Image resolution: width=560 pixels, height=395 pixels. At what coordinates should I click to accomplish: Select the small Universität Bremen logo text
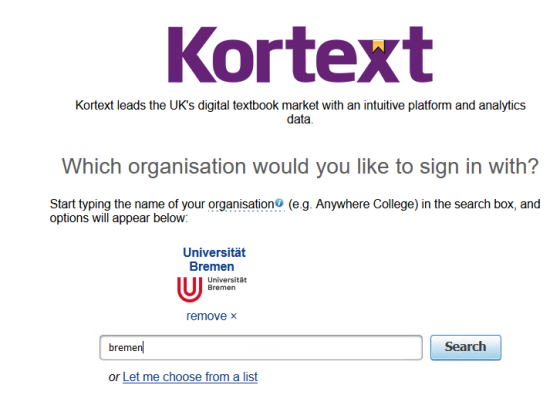pyautogui.click(x=227, y=284)
